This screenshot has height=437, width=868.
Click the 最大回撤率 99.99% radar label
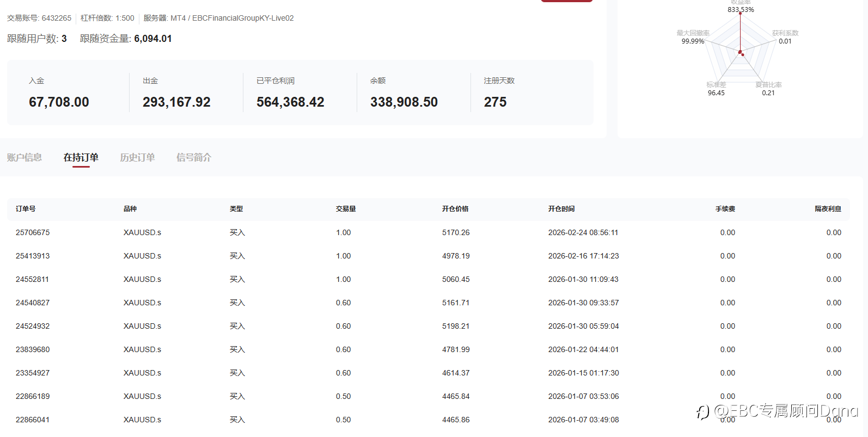point(693,37)
